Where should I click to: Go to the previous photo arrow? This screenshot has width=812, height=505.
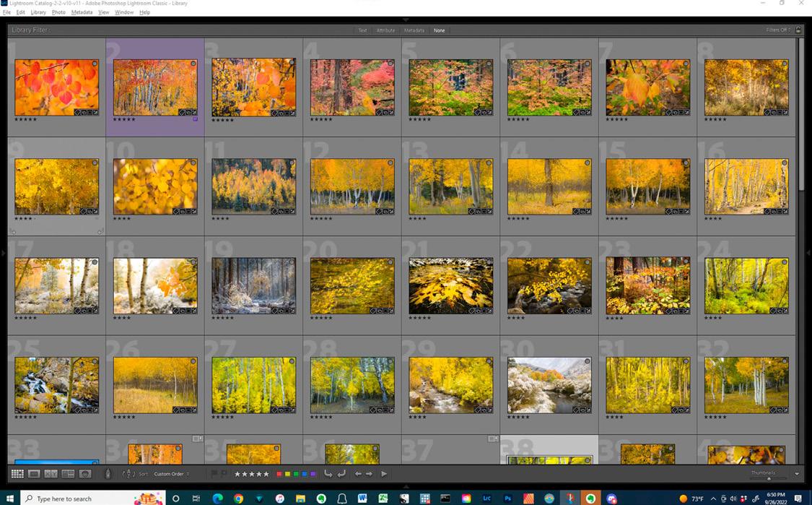point(358,474)
